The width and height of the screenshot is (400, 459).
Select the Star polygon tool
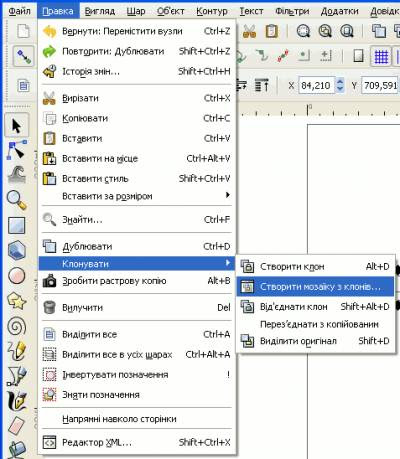[x=16, y=301]
